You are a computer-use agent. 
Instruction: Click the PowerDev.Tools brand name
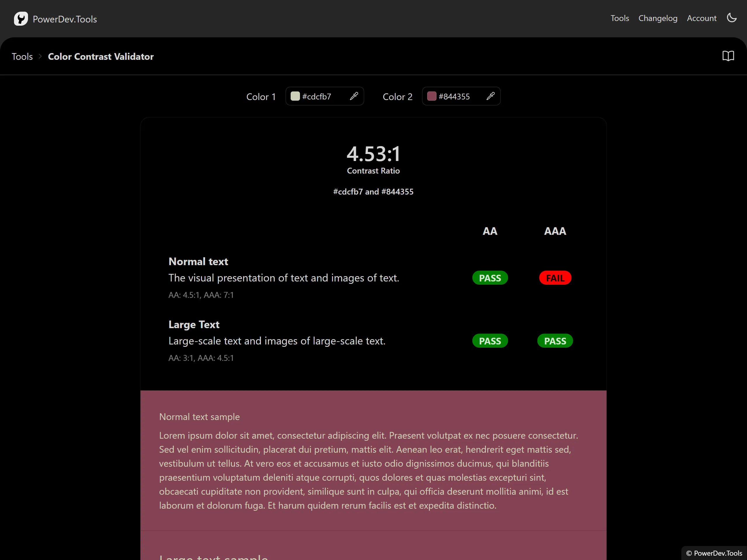coord(64,19)
